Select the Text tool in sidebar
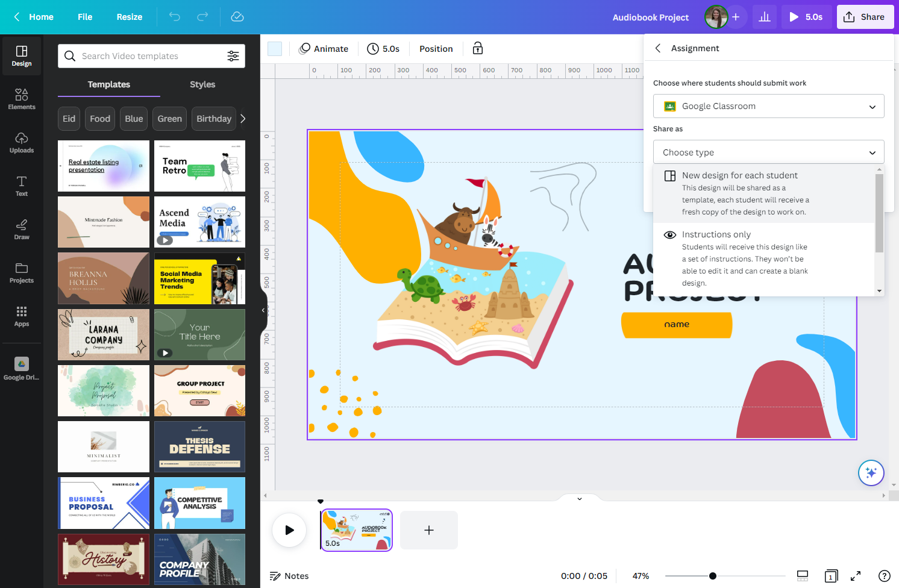Screen dimensions: 899x588 [x=22, y=186]
